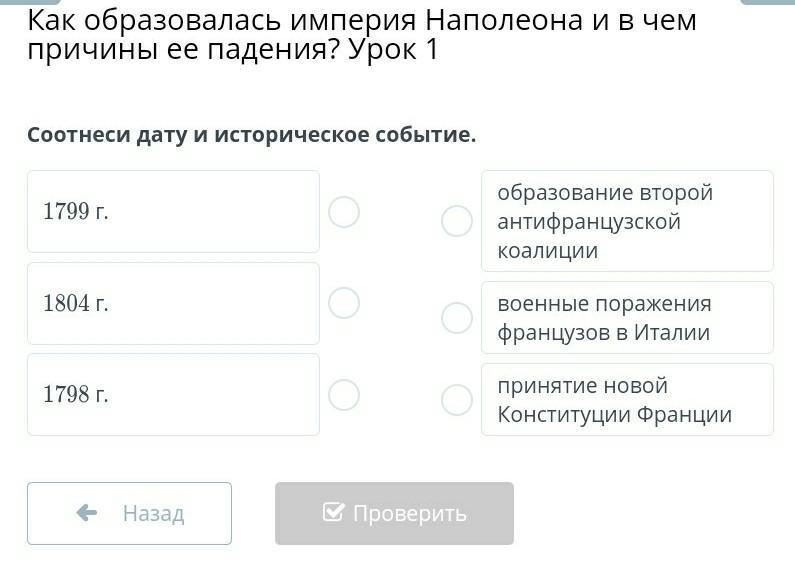Choose the военные поражения французов в Италии card
The width and height of the screenshot is (795, 564).
[x=627, y=318]
